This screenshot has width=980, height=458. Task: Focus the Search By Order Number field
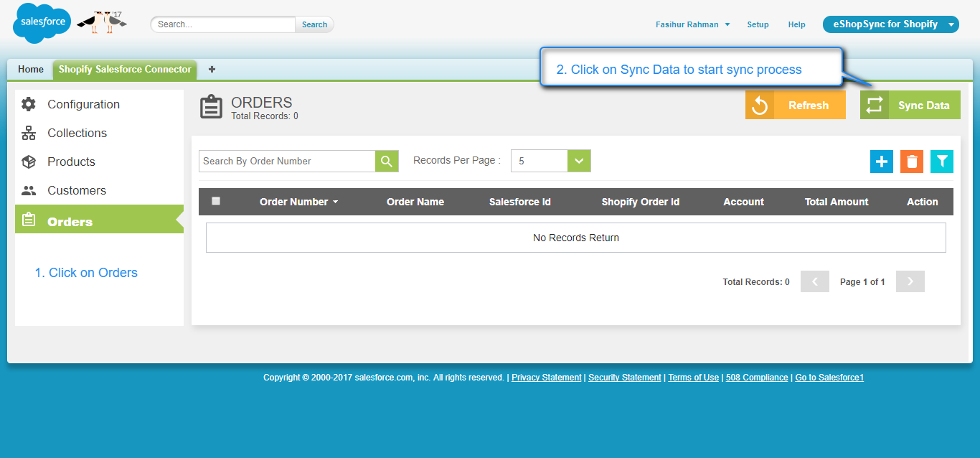[287, 161]
